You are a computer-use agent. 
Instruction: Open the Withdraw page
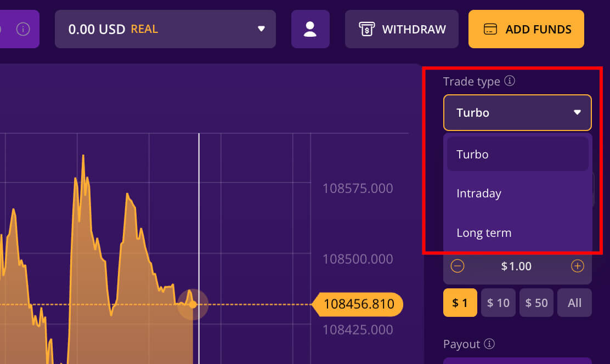[402, 29]
